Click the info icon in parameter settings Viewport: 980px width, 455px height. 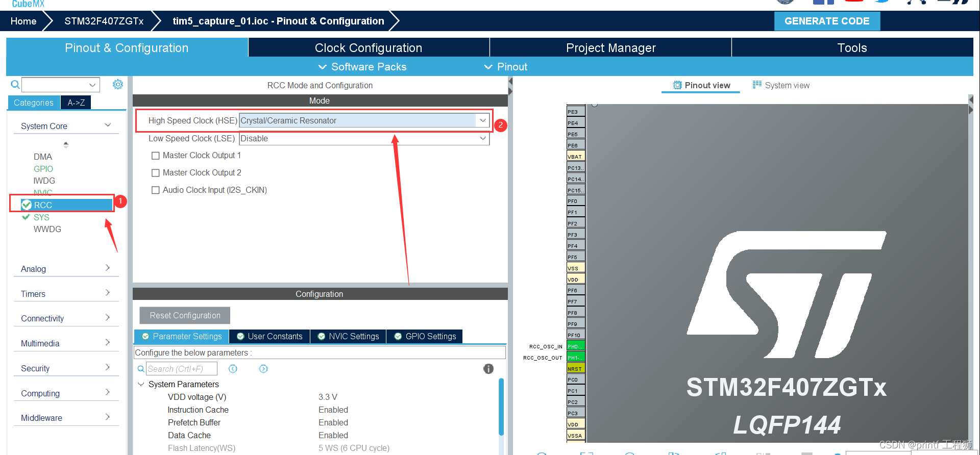[488, 369]
